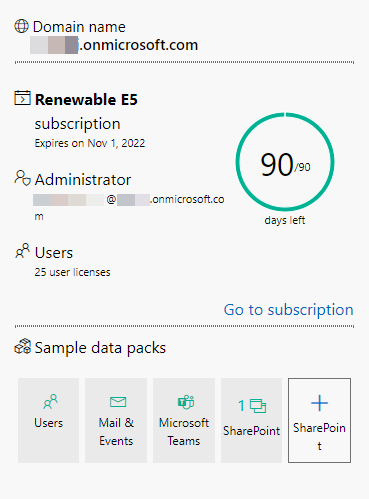The image size is (369, 499).
Task: Click the Renewable E5 subscription heading
Action: point(86,111)
